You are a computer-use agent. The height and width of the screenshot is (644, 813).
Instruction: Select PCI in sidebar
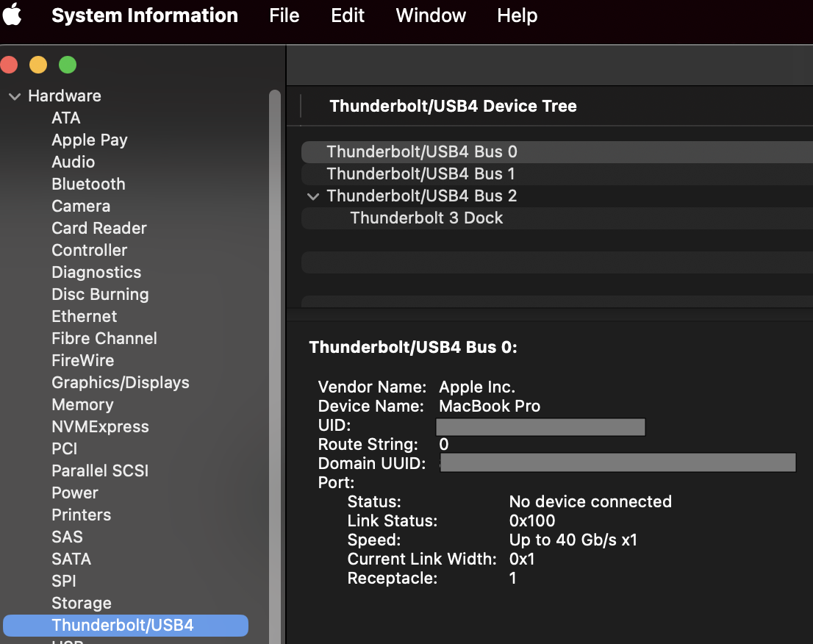pyautogui.click(x=64, y=448)
